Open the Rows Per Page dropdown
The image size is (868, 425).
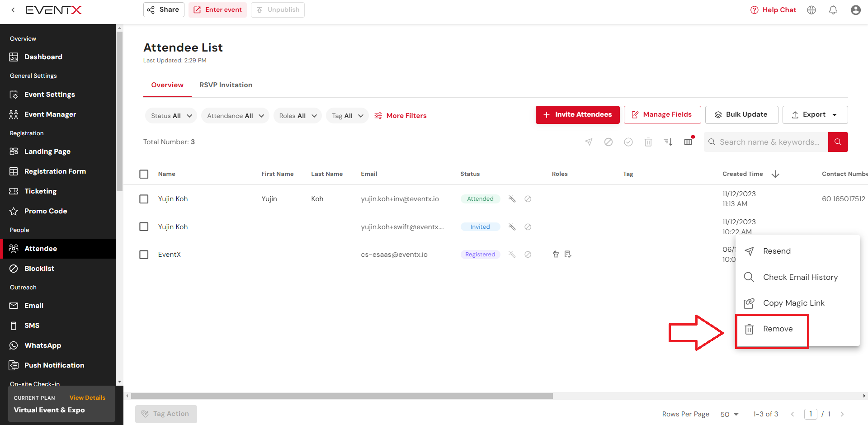click(729, 414)
